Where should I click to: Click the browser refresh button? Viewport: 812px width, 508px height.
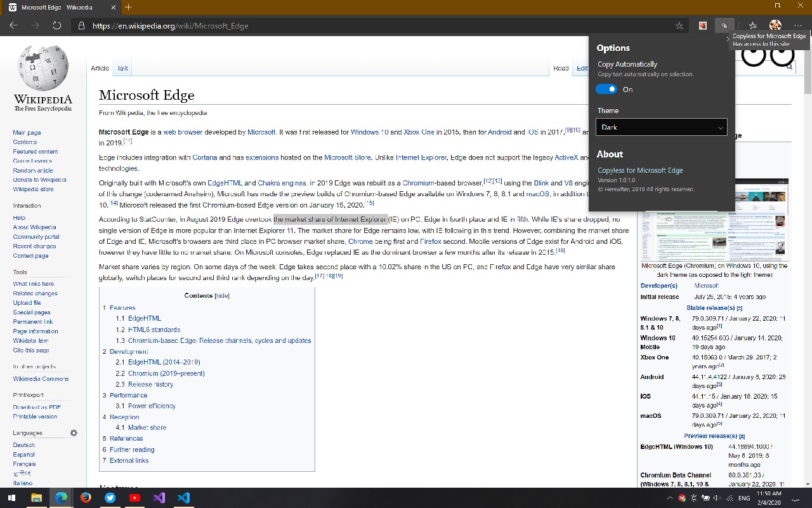tap(56, 25)
